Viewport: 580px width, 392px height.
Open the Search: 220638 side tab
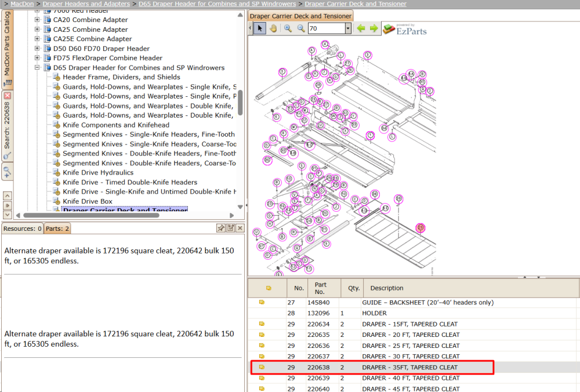8,126
